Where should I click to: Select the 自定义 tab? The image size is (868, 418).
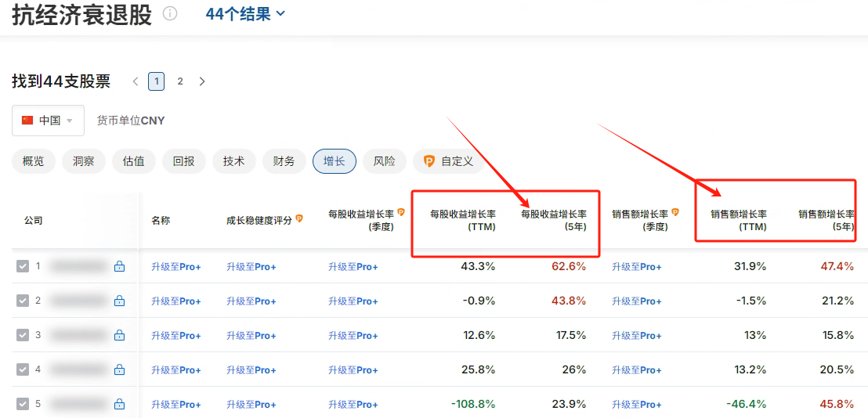pyautogui.click(x=448, y=161)
